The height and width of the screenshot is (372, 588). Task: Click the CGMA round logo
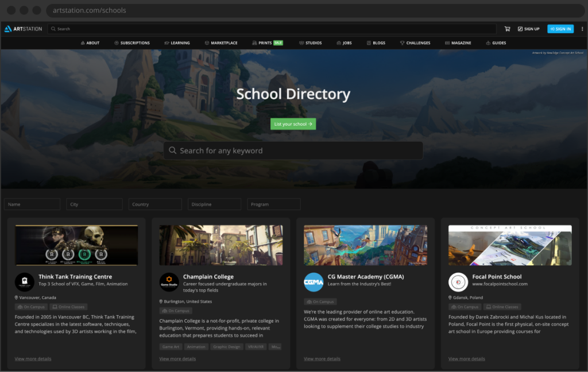314,282
